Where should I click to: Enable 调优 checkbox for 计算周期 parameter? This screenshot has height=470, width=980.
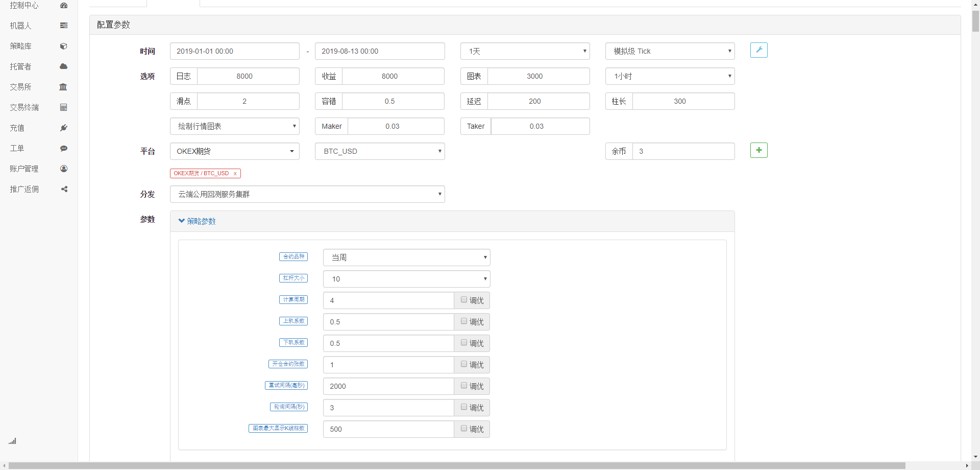point(464,300)
